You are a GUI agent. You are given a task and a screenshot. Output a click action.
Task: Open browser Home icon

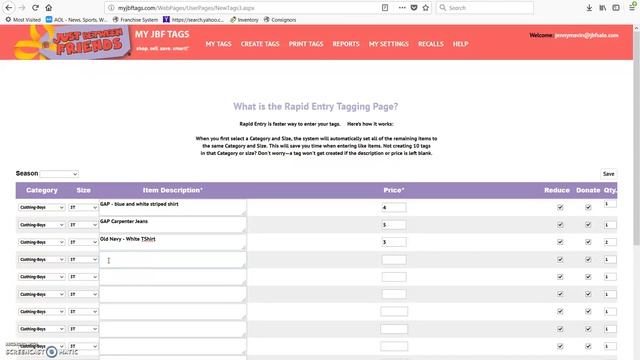(x=49, y=8)
